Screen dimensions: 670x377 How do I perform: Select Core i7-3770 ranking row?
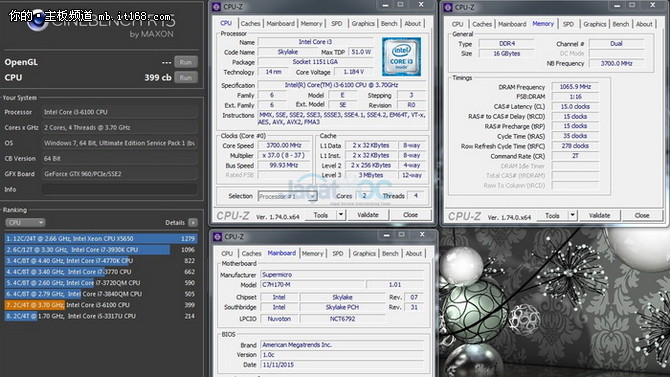click(101, 272)
